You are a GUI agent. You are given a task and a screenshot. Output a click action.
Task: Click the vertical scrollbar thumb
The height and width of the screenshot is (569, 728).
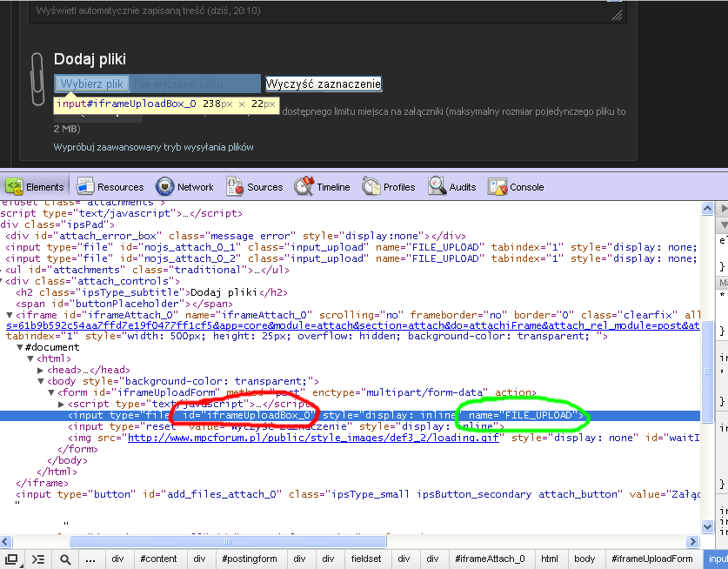(707, 372)
